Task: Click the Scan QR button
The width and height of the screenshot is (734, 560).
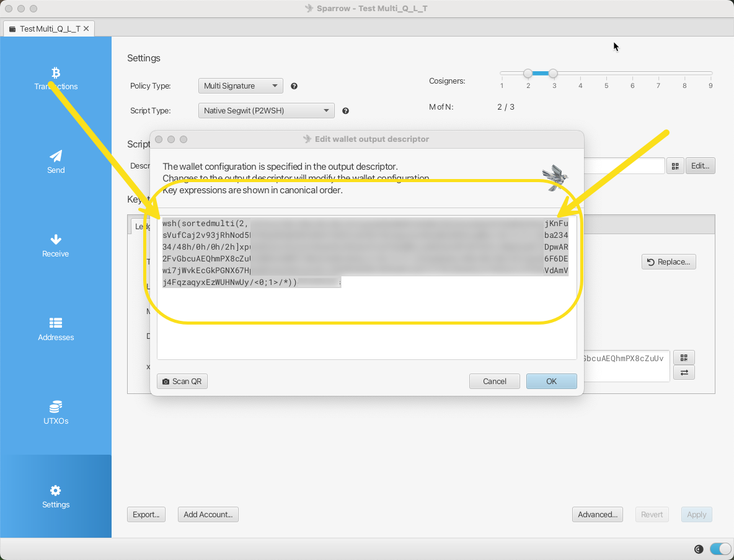Action: click(x=182, y=381)
